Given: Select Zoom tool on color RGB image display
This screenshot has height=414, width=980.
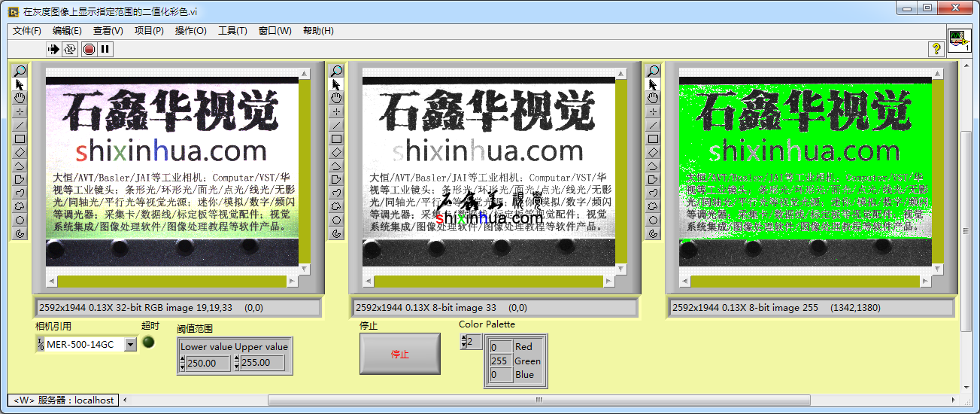Looking at the screenshot, I should (x=20, y=71).
